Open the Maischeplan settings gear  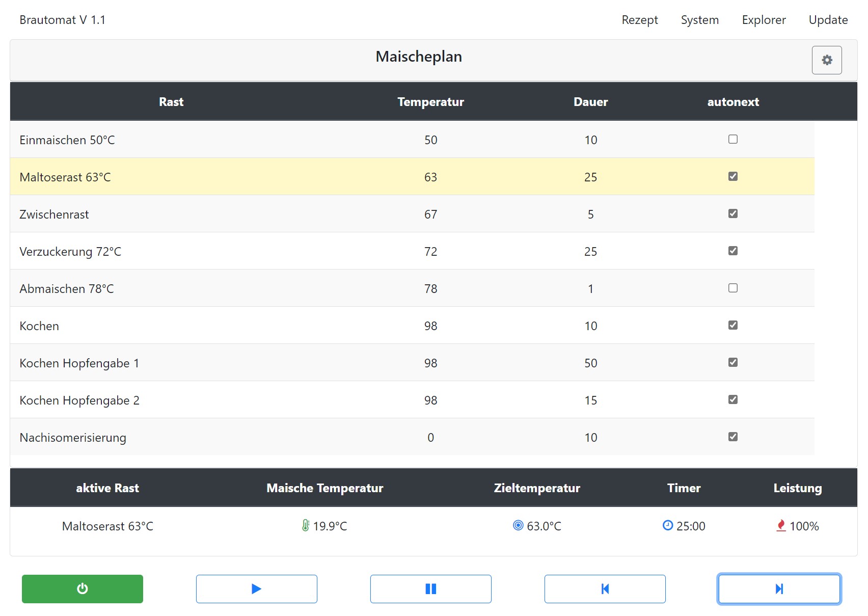pyautogui.click(x=826, y=60)
